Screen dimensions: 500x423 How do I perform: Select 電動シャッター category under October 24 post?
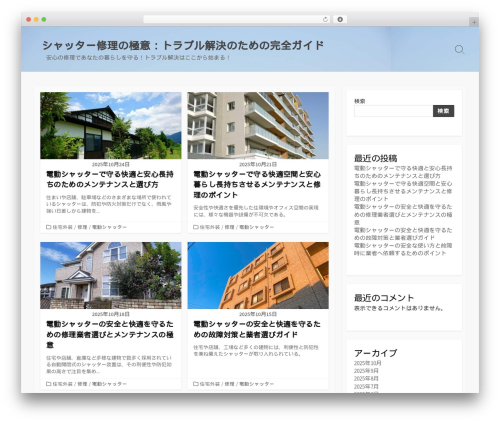click(x=109, y=227)
